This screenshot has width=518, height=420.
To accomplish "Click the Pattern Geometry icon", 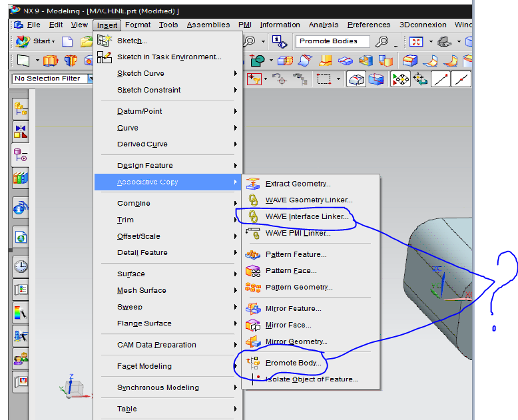I will [x=253, y=288].
